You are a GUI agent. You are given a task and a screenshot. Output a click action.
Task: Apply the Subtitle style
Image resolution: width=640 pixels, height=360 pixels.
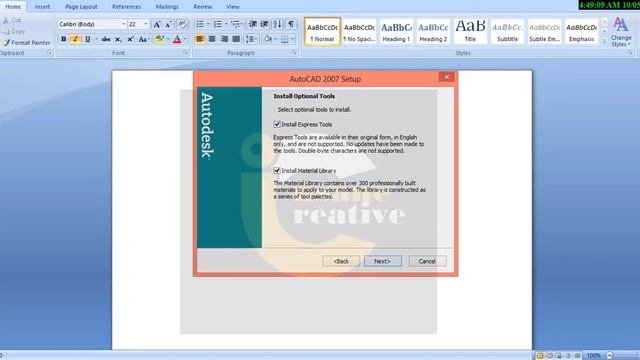click(x=507, y=31)
